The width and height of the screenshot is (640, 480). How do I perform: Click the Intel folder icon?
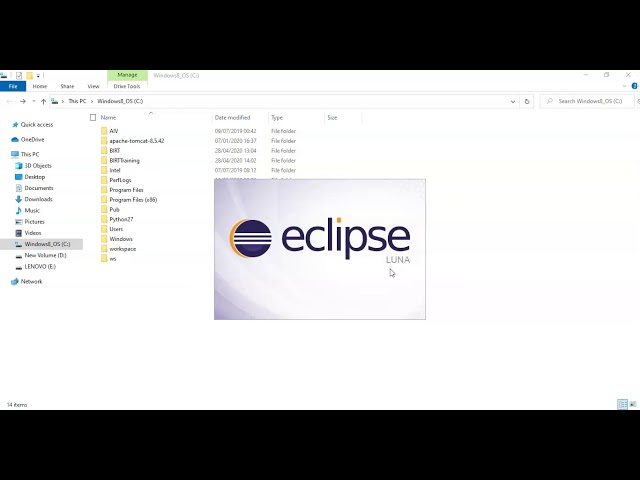point(104,170)
